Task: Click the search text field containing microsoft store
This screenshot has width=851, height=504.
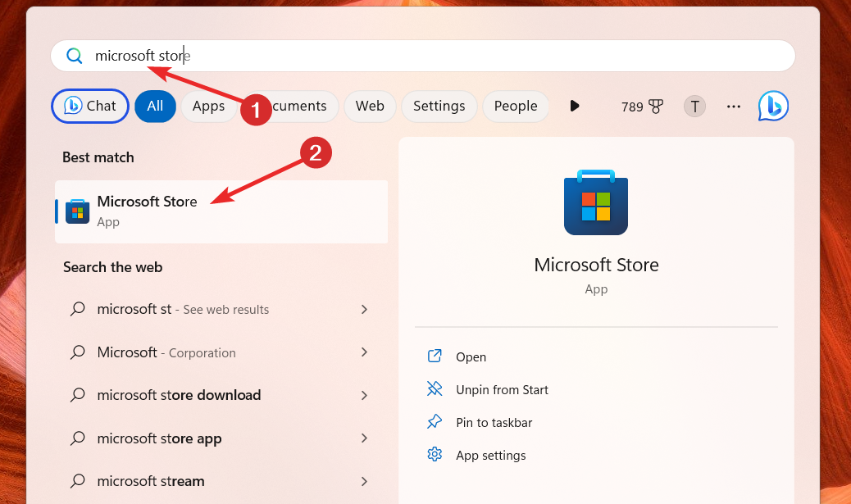Action: point(423,56)
